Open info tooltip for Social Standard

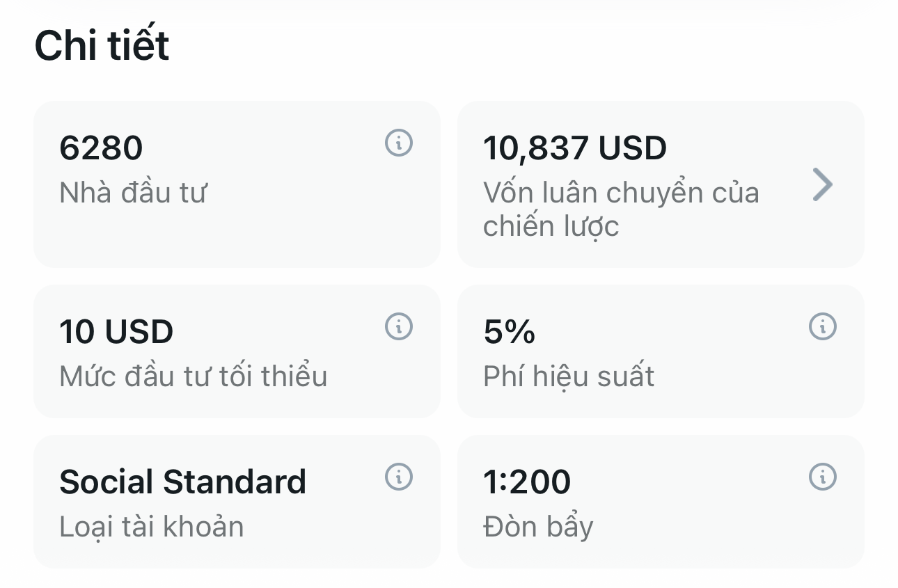point(399,477)
